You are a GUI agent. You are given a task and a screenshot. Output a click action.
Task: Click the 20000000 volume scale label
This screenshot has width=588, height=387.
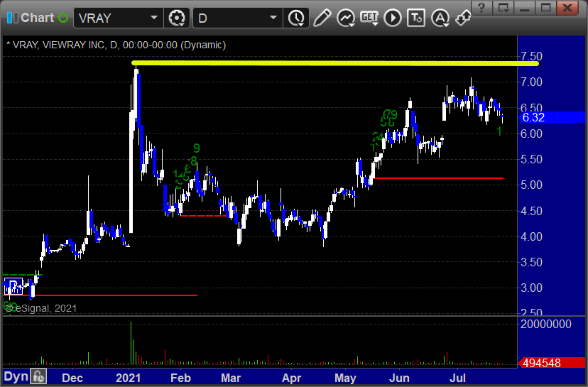[x=545, y=324]
